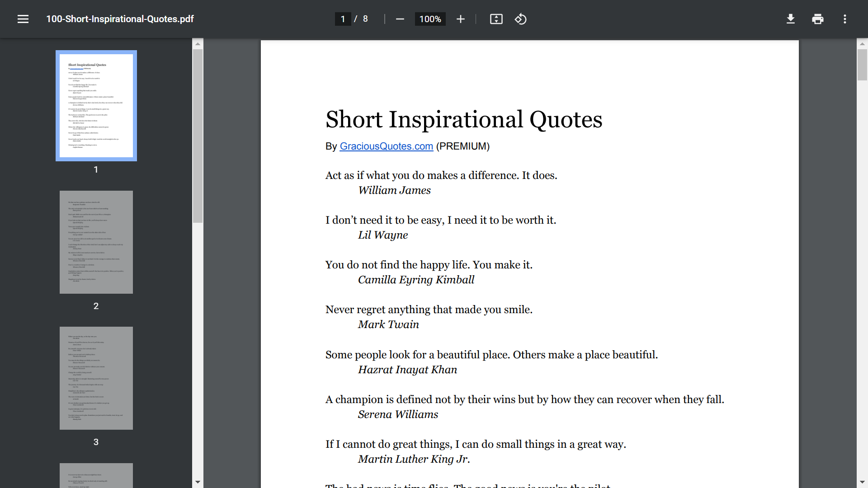Select page 2 thumbnail
The height and width of the screenshot is (488, 868).
point(96,242)
